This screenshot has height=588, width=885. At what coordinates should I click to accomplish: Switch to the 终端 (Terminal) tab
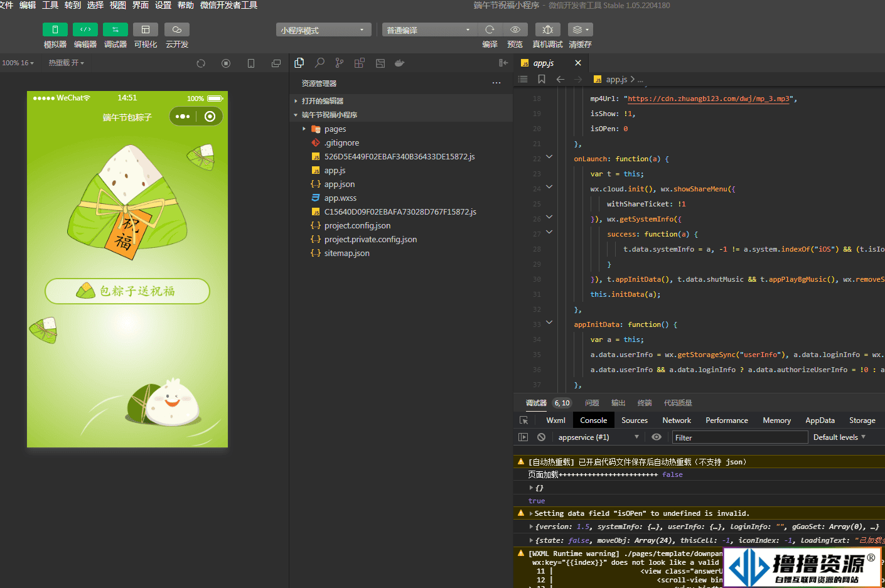pyautogui.click(x=645, y=403)
